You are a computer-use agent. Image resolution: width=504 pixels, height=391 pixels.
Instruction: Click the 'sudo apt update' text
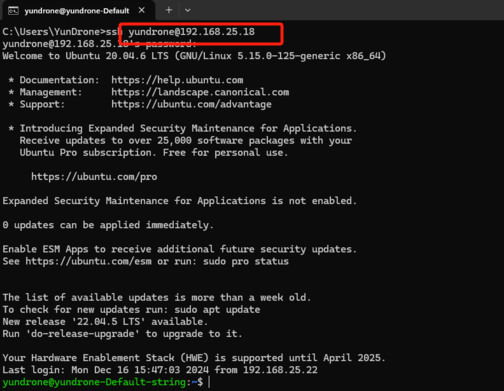(217, 310)
